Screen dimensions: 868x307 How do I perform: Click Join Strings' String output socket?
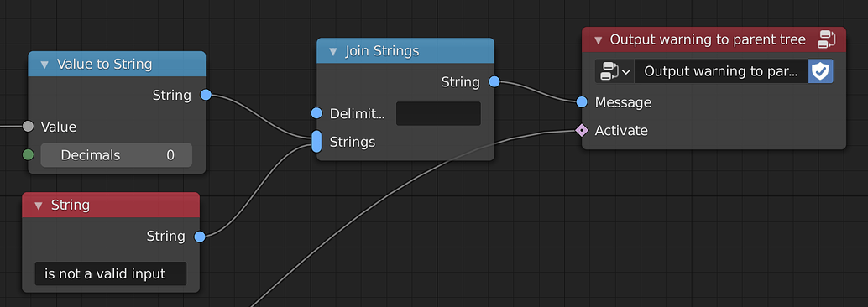494,82
